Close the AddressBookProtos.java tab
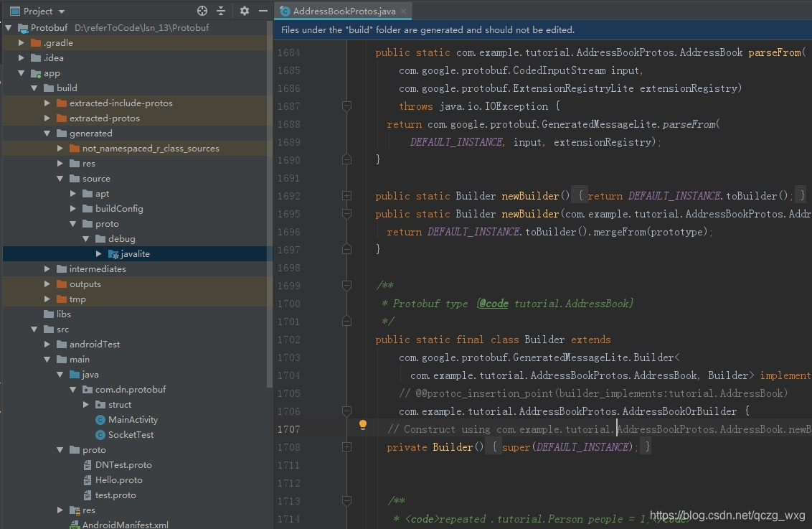The width and height of the screenshot is (812, 529). coord(403,11)
